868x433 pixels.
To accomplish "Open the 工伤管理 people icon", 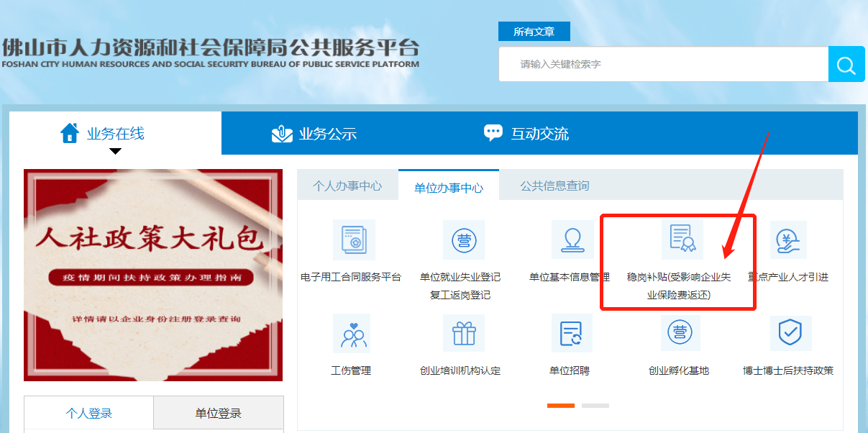I will coord(352,333).
